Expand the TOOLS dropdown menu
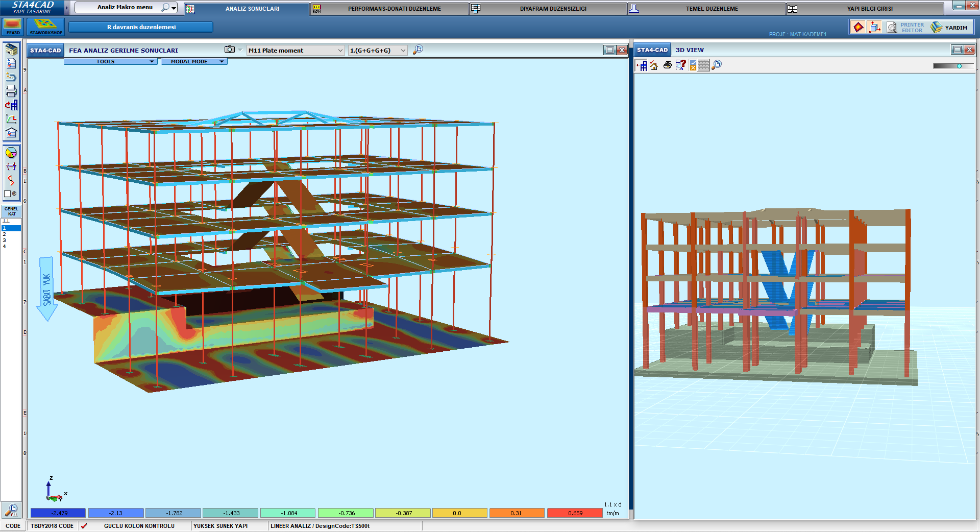The image size is (980, 532). (x=109, y=61)
